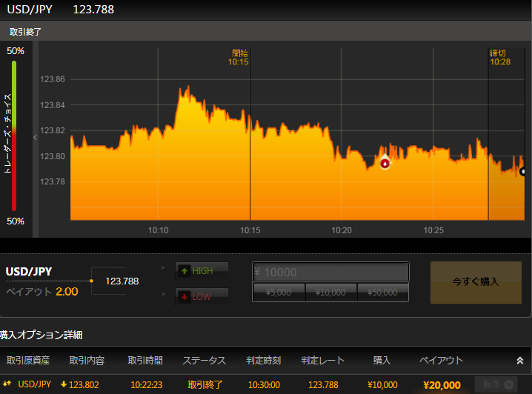Screen dimensions: 532x394
Task: Collapse purchased options list with double chevron
Action: click(x=520, y=361)
